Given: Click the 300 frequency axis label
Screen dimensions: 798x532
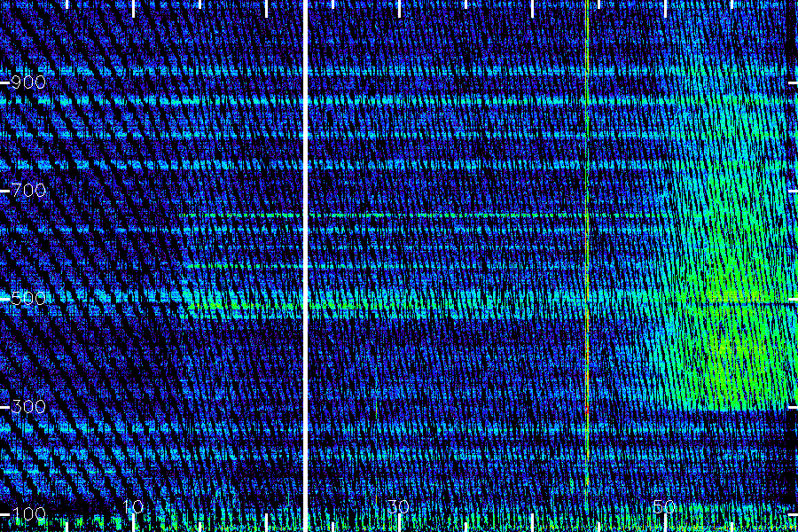Looking at the screenshot, I should tap(28, 406).
